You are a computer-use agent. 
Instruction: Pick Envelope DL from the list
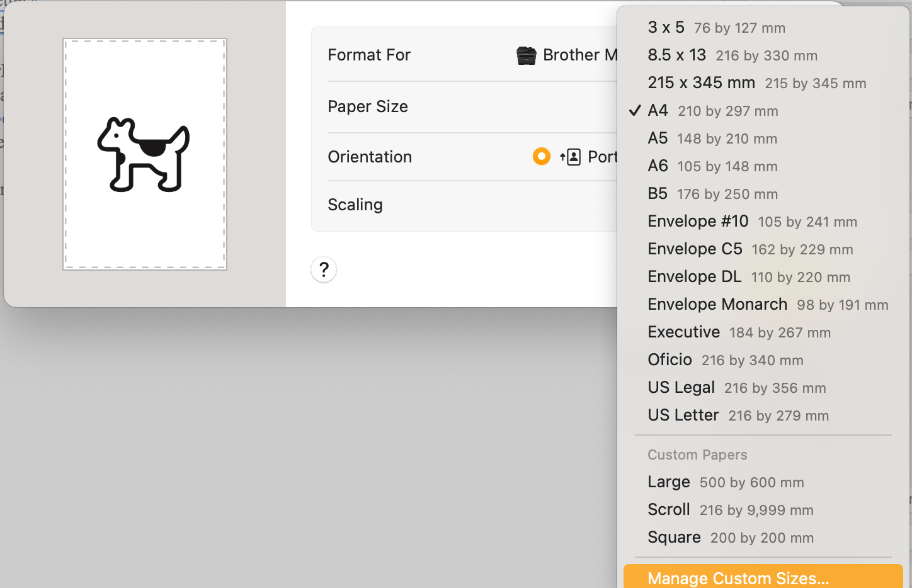763,277
